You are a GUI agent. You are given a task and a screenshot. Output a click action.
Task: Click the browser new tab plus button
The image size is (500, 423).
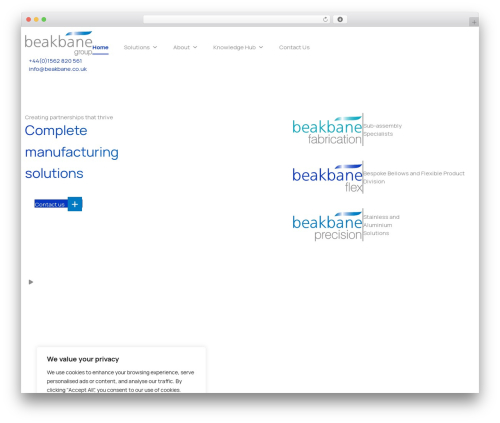pyautogui.click(x=474, y=22)
